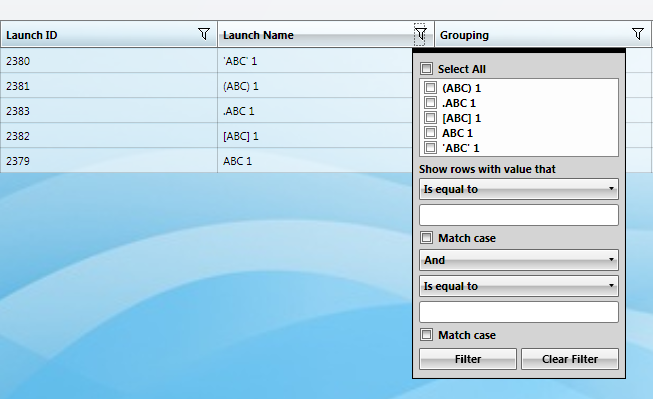Viewport: 653px width, 399px height.
Task: Enable the second Match case checkbox
Action: click(x=426, y=335)
